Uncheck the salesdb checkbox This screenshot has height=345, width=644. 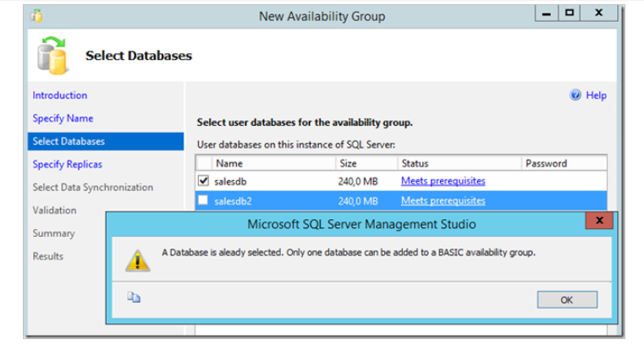[x=203, y=180]
